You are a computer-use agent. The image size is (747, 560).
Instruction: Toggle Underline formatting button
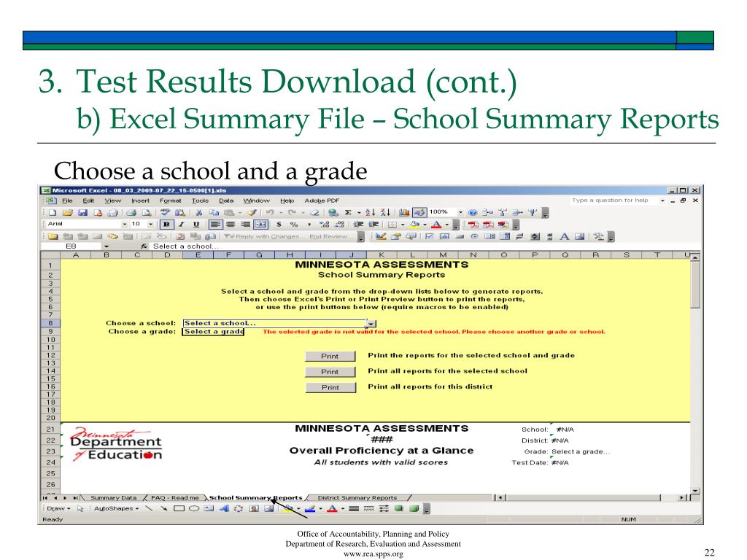pyautogui.click(x=196, y=225)
